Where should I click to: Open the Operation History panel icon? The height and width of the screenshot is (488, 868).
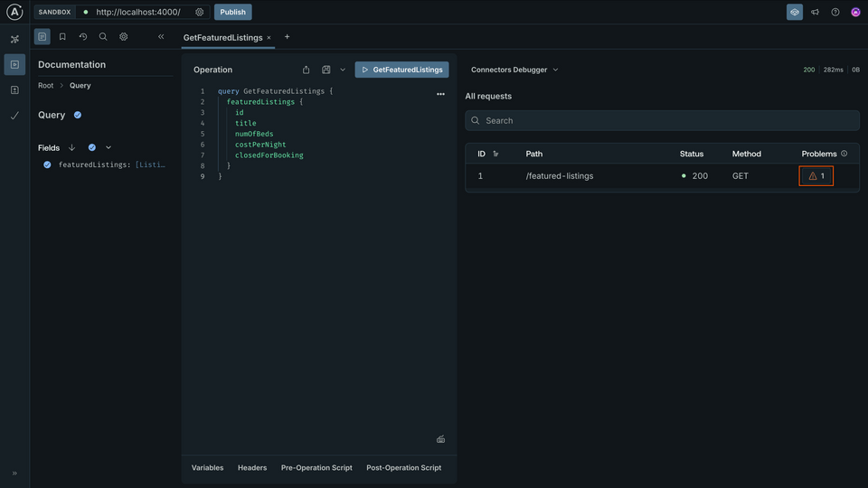82,37
